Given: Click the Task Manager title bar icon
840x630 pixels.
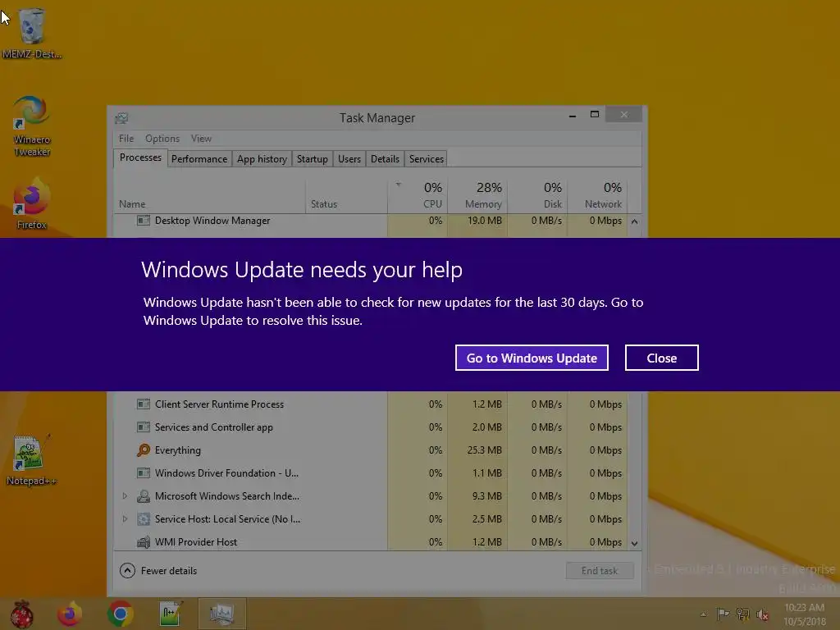Looking at the screenshot, I should click(121, 118).
